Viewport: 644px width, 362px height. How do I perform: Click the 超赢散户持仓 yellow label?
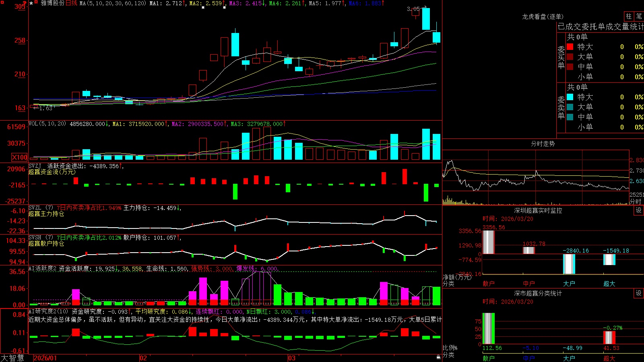pos(46,244)
